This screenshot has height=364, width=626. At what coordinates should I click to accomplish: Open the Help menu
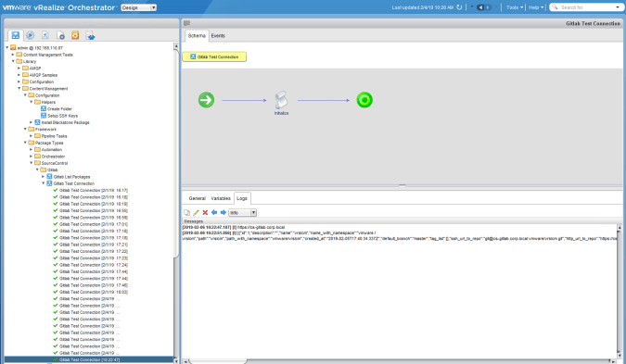[x=536, y=7]
